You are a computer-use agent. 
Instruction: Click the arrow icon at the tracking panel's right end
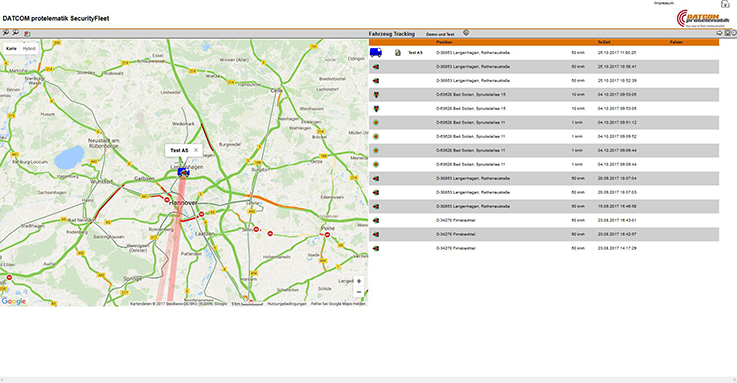point(719,33)
